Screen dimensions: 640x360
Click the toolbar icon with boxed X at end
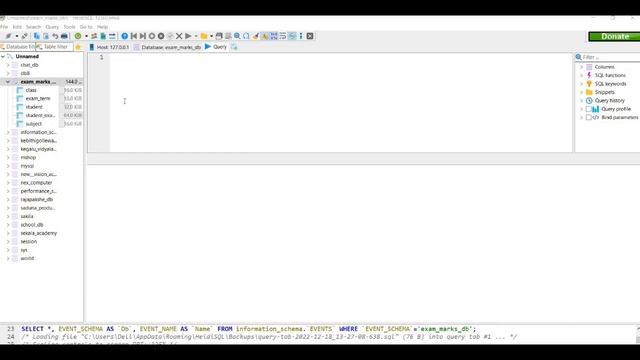310,36
